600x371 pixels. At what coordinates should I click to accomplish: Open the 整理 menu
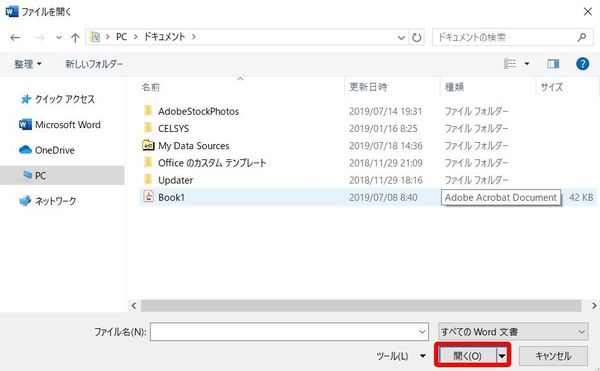pyautogui.click(x=28, y=64)
